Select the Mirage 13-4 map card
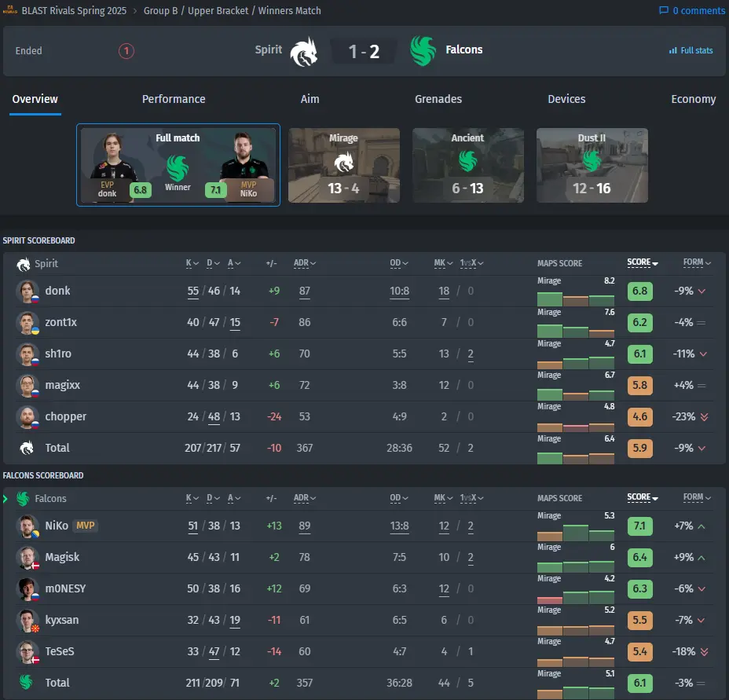 343,165
